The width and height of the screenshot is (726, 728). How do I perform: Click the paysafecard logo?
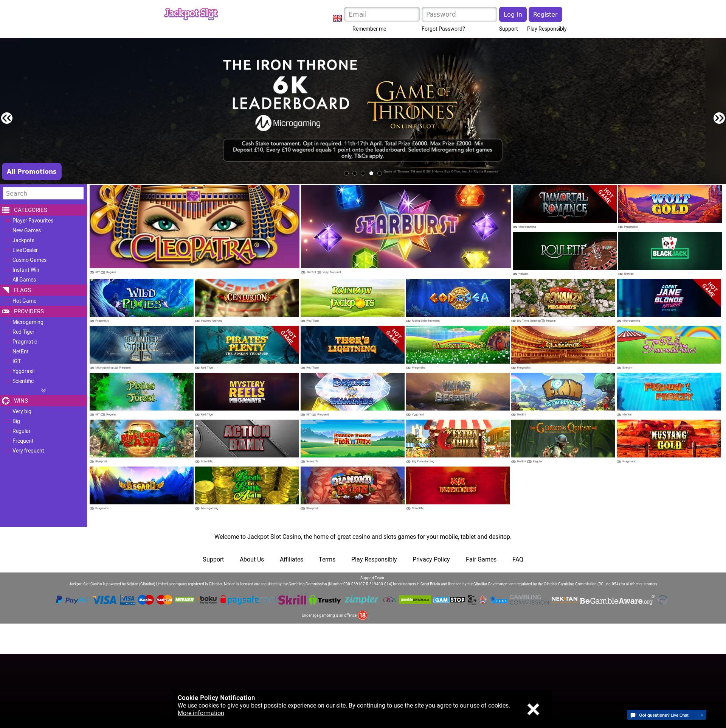[248, 600]
